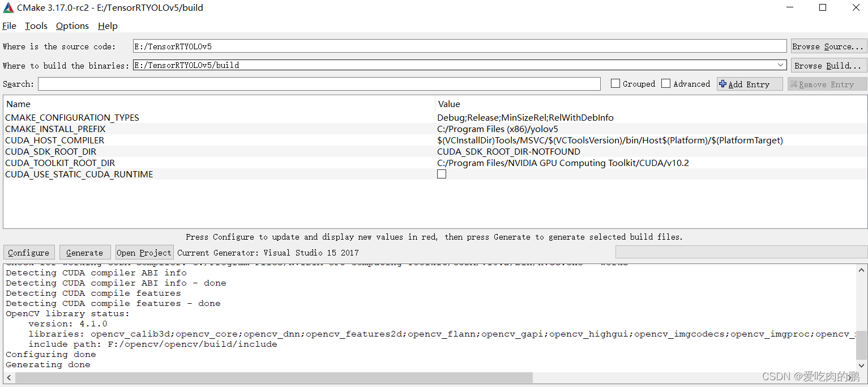
Task: Click the left arrow of horizontal scrollbar
Action: tap(8, 377)
